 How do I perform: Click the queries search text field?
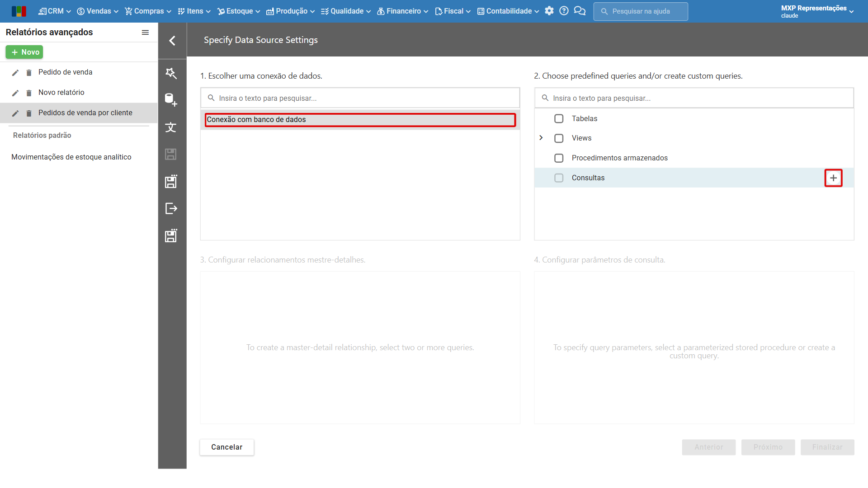click(x=694, y=98)
